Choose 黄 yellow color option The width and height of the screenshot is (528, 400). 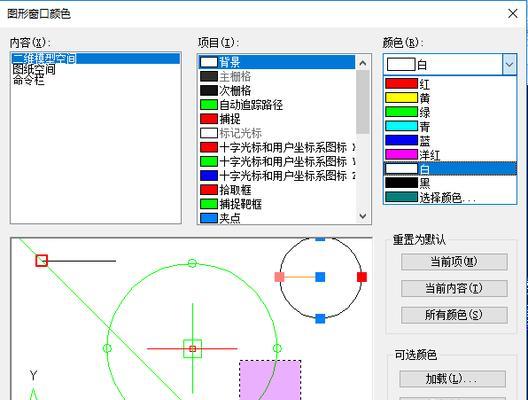click(450, 98)
